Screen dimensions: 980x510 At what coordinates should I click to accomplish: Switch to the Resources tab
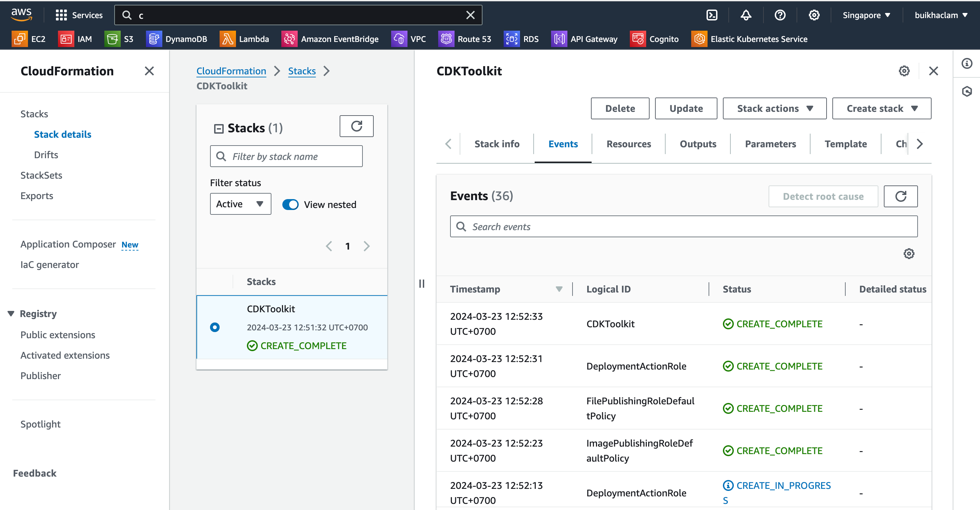click(628, 144)
